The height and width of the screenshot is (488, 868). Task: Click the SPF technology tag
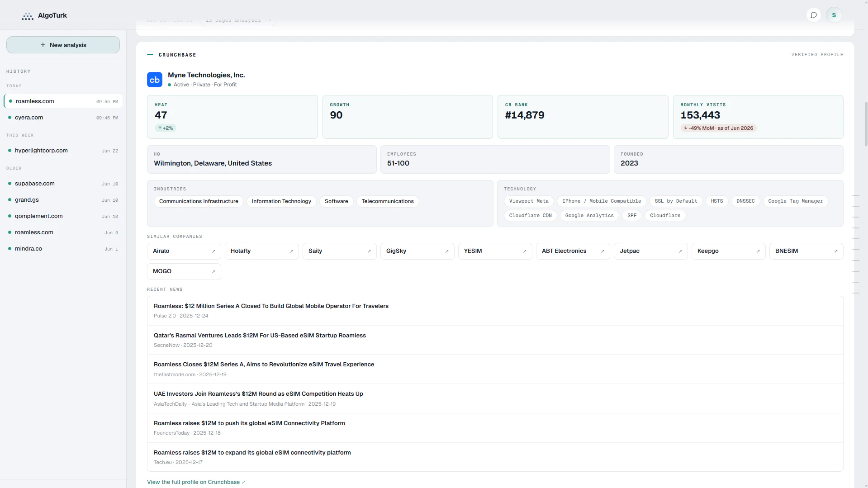click(632, 216)
